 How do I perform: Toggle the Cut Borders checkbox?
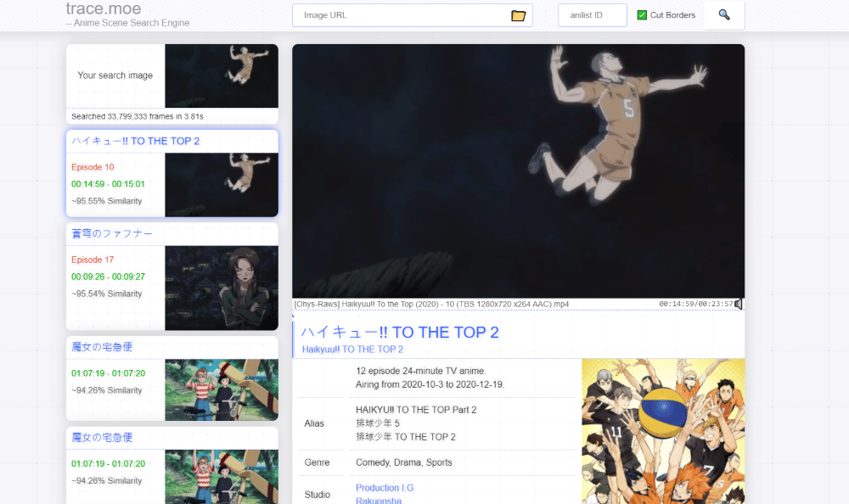642,15
